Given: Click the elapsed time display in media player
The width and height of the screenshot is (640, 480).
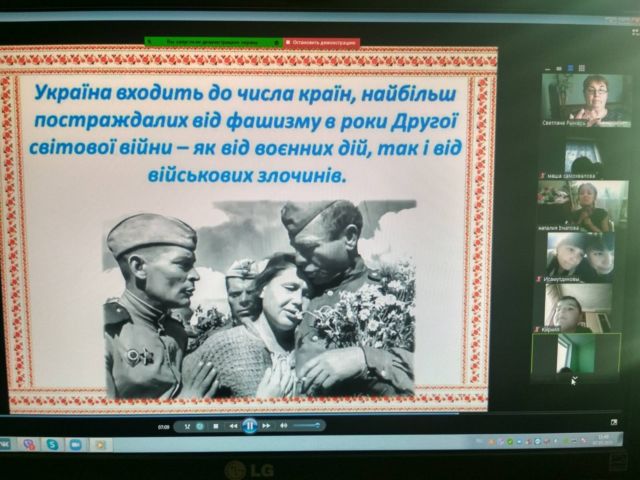Looking at the screenshot, I should [x=163, y=427].
